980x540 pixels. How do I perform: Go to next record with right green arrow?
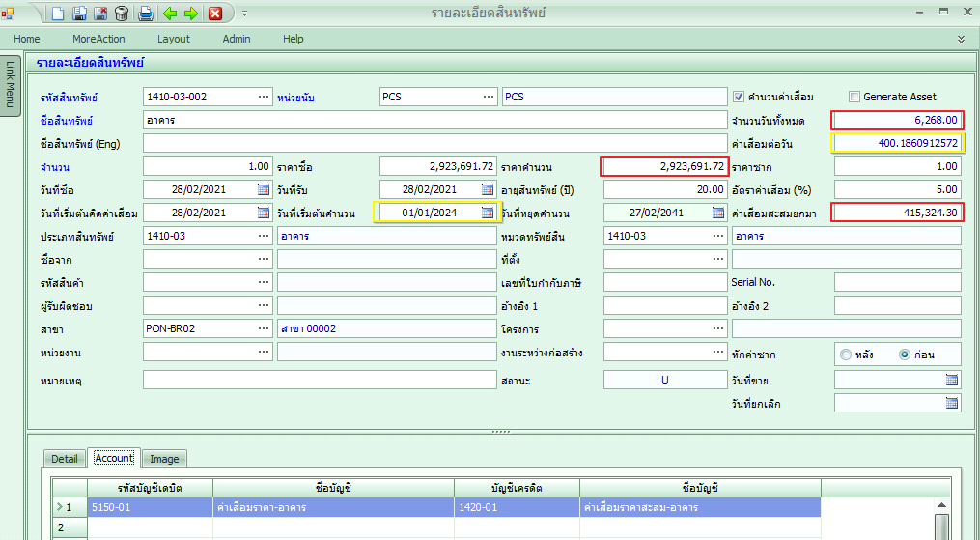click(x=190, y=14)
